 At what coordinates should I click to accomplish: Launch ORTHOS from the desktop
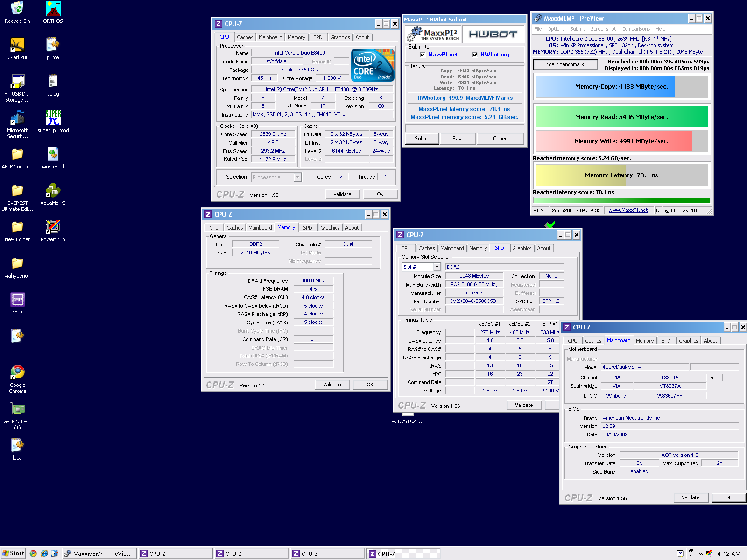tap(53, 12)
